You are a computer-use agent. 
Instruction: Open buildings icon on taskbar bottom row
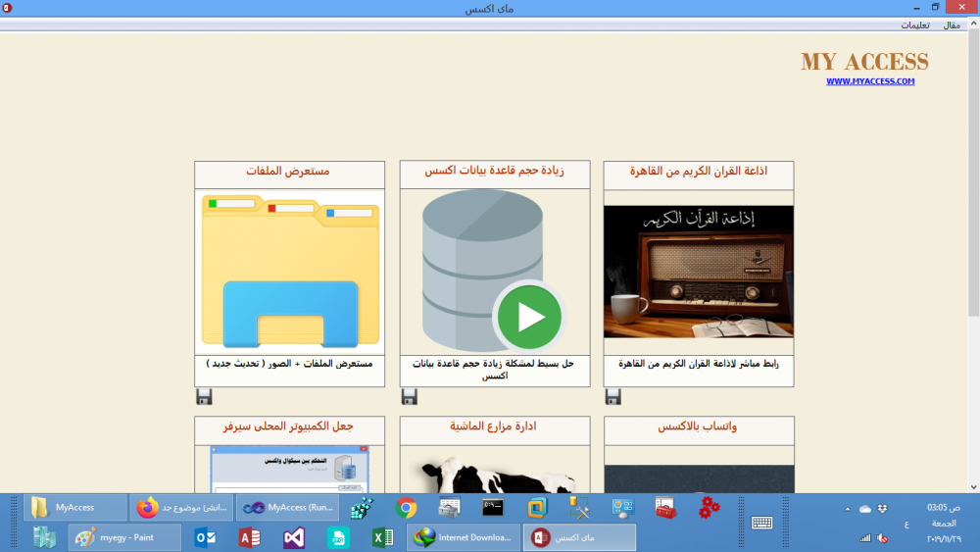click(x=44, y=537)
